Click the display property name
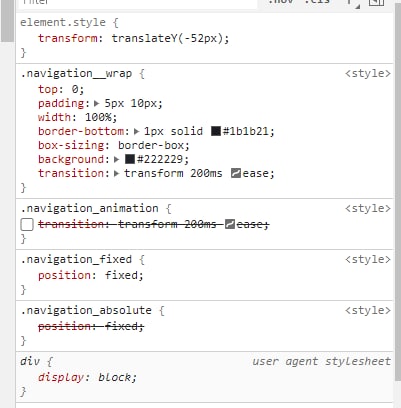The width and height of the screenshot is (401, 408). click(x=61, y=377)
